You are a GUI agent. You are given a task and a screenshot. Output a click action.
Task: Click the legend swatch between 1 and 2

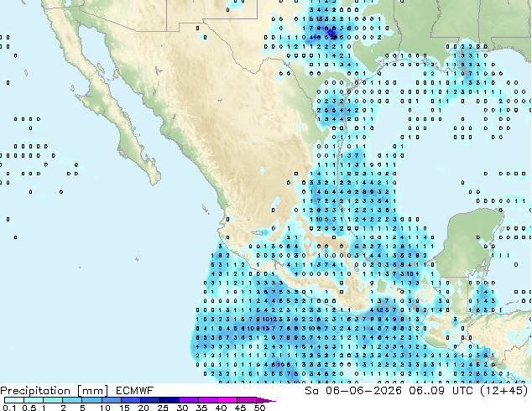[53, 400]
